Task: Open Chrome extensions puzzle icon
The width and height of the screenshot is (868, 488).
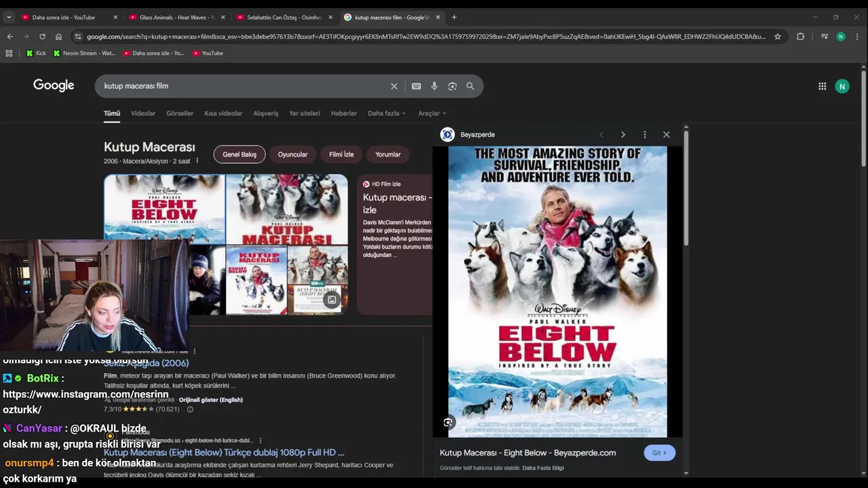Action: pyautogui.click(x=800, y=37)
